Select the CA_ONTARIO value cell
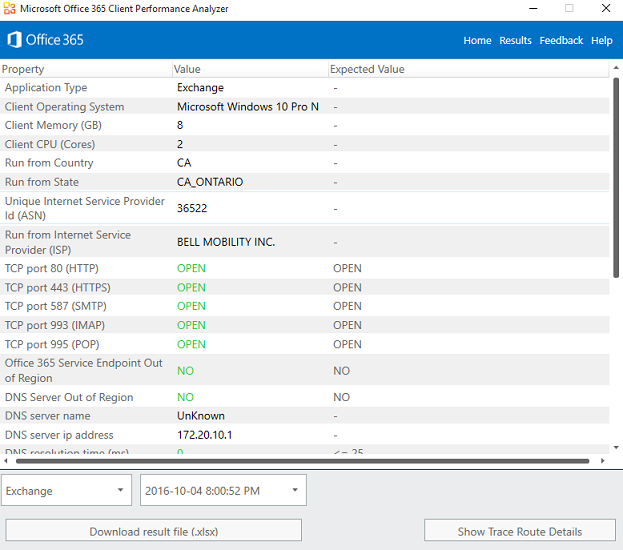Viewport: 623px width, 550px height. pyautogui.click(x=210, y=182)
